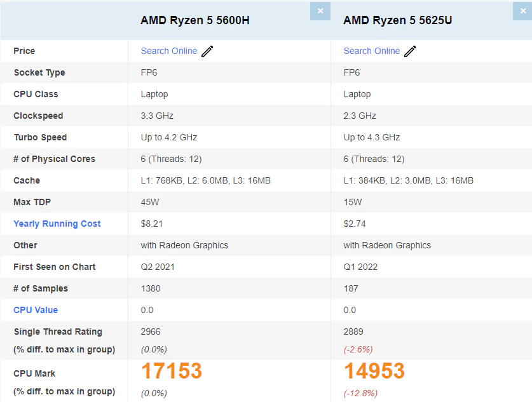Edit price pencil icon for Ryzen 5 5600H

pyautogui.click(x=207, y=51)
